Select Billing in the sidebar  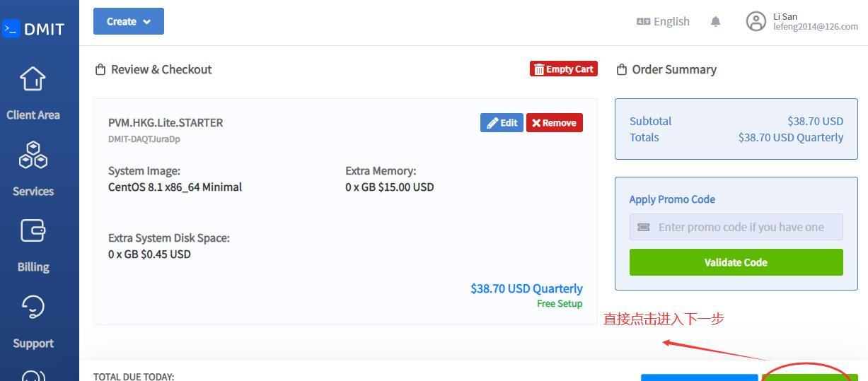coord(33,267)
